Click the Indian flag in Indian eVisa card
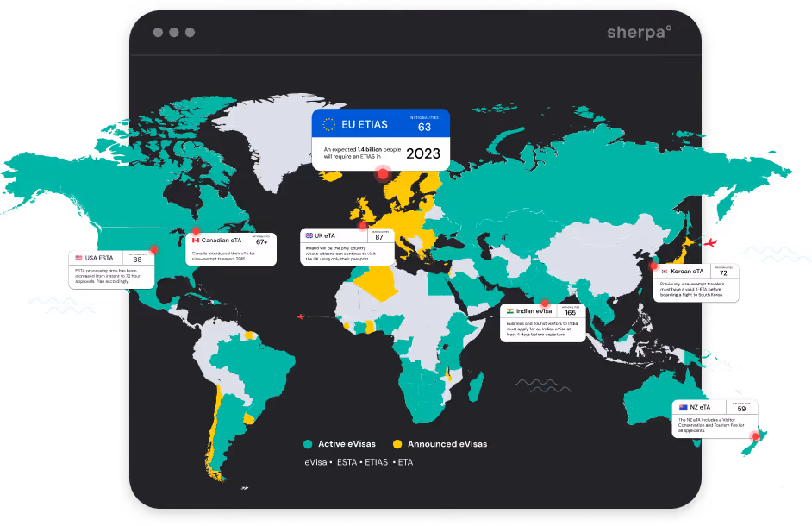 pyautogui.click(x=510, y=311)
